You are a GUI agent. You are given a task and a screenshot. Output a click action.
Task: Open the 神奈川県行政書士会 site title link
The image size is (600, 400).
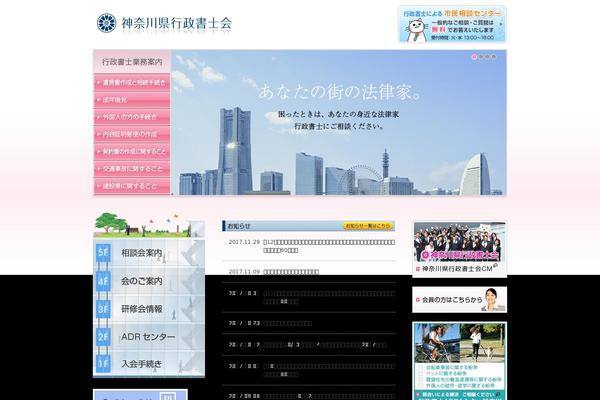(176, 23)
